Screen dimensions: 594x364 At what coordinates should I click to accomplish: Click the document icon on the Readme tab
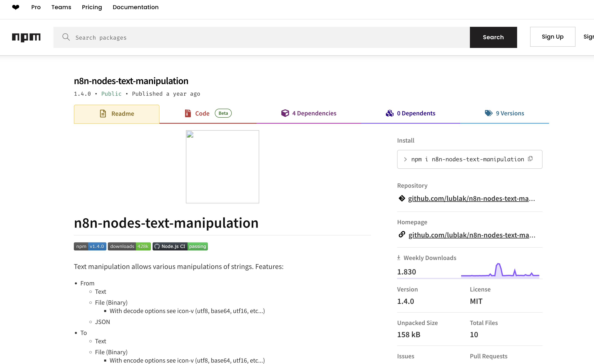[x=103, y=113]
